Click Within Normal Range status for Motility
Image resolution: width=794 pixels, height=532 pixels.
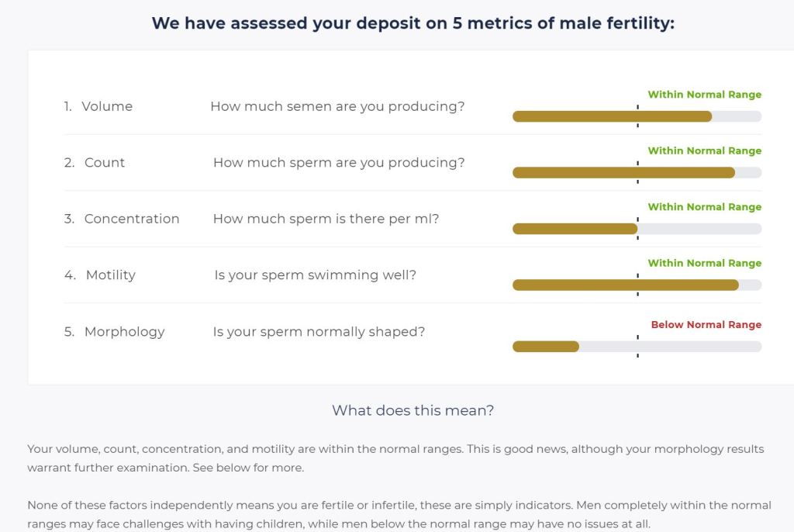[x=704, y=264]
